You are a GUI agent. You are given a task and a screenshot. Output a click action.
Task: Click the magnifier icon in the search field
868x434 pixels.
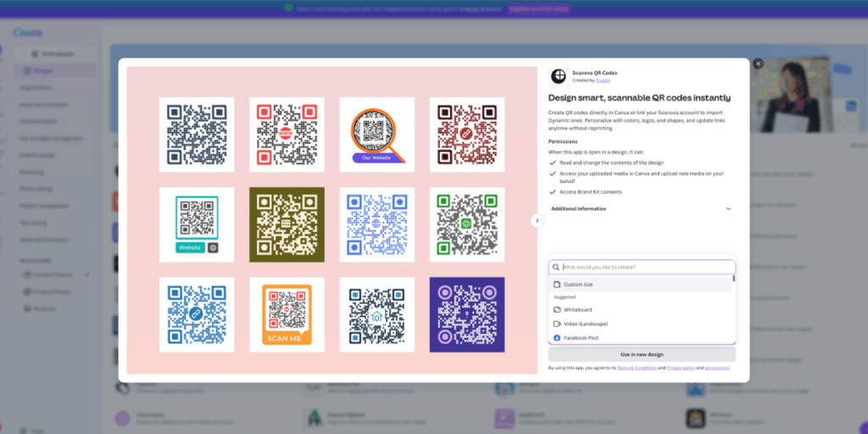pos(556,267)
